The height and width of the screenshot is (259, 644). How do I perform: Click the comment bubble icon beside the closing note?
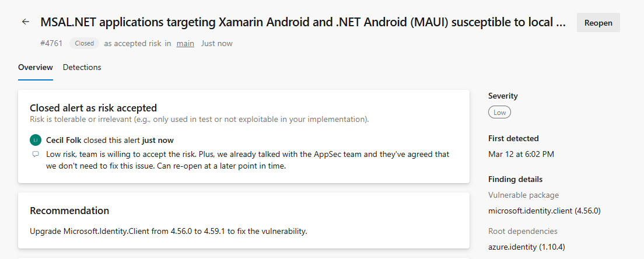click(x=36, y=155)
